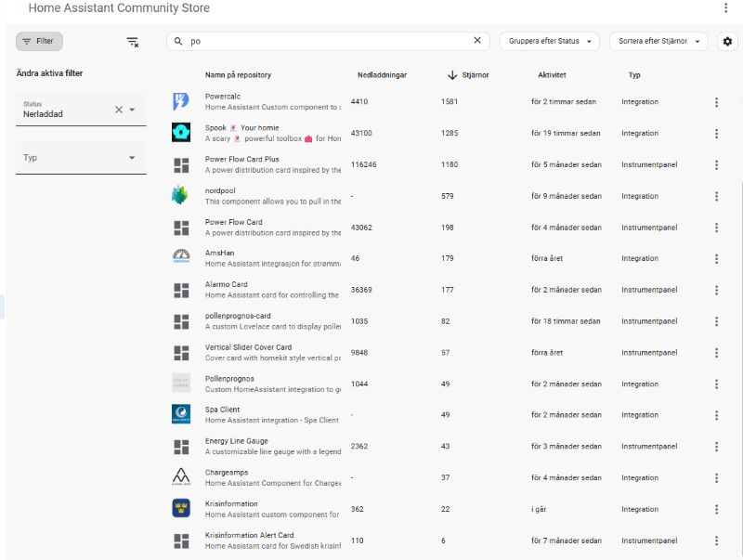The image size is (743, 560).
Task: Click the AmsHan gauge icon
Action: click(181, 256)
